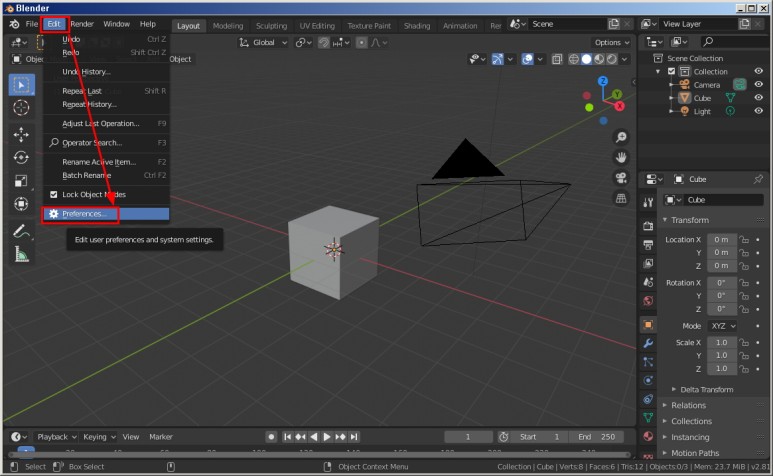Select the Annotate pencil tool
This screenshot has width=773, height=476.
tap(21, 231)
